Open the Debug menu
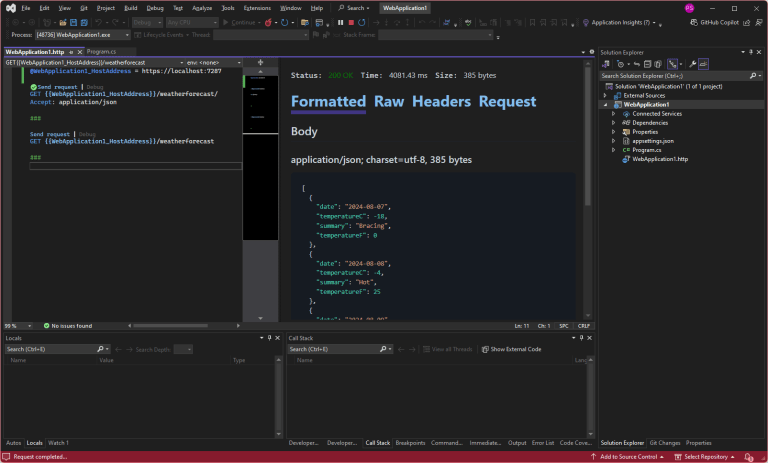This screenshot has width=768, height=463. click(155, 8)
